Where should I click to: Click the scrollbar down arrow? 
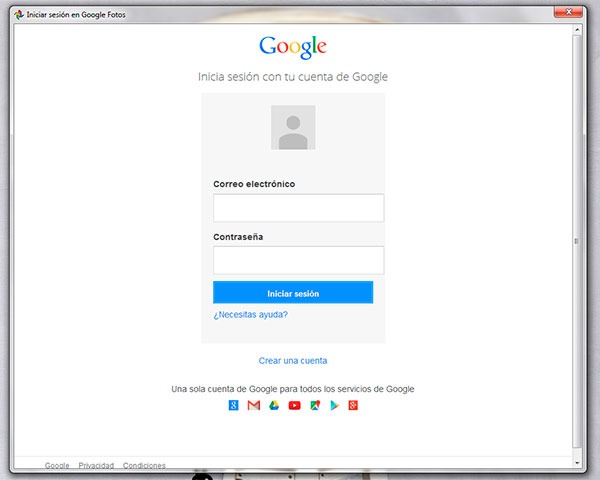(575, 451)
